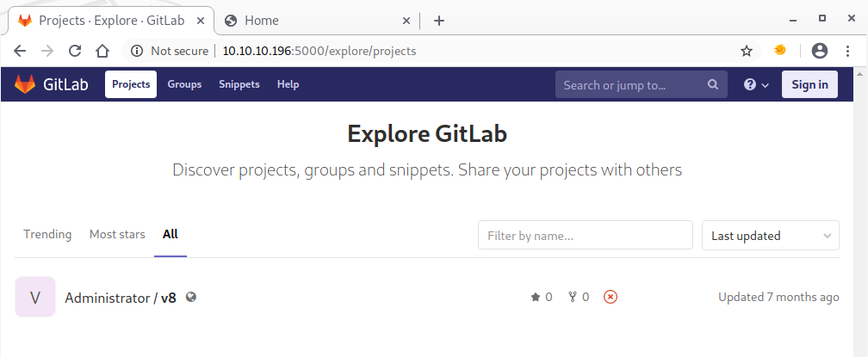Click the Explore GitLab heading
This screenshot has width=868, height=357.
427,134
